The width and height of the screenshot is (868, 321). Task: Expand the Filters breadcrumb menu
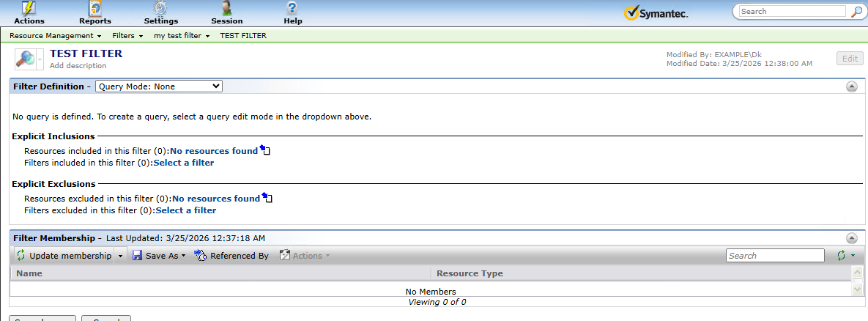tap(141, 35)
